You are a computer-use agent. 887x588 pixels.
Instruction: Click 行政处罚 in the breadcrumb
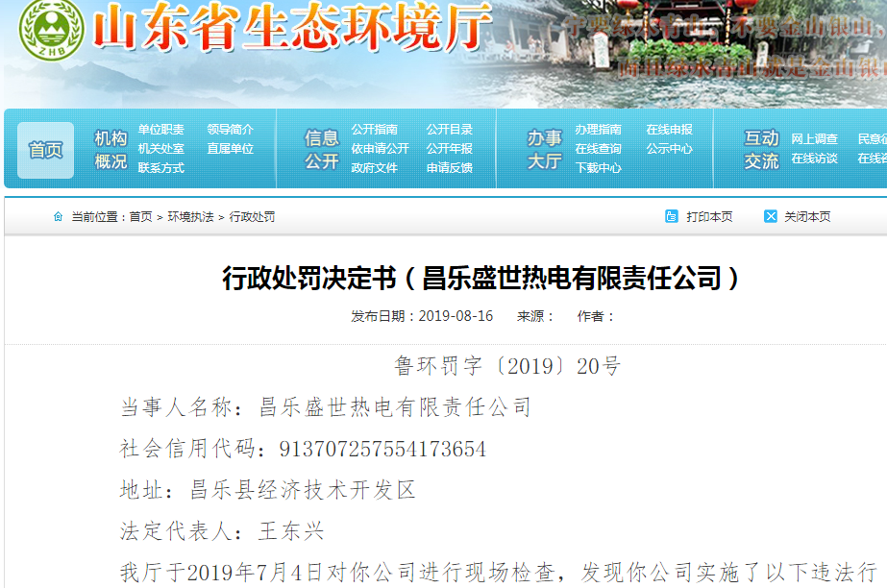pos(252,217)
